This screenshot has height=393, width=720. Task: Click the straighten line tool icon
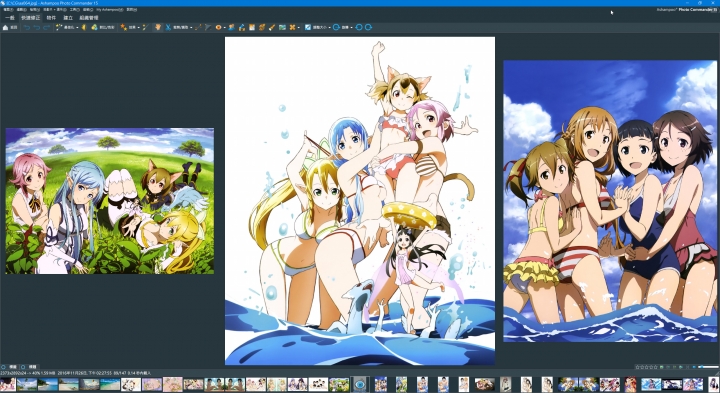pos(198,28)
